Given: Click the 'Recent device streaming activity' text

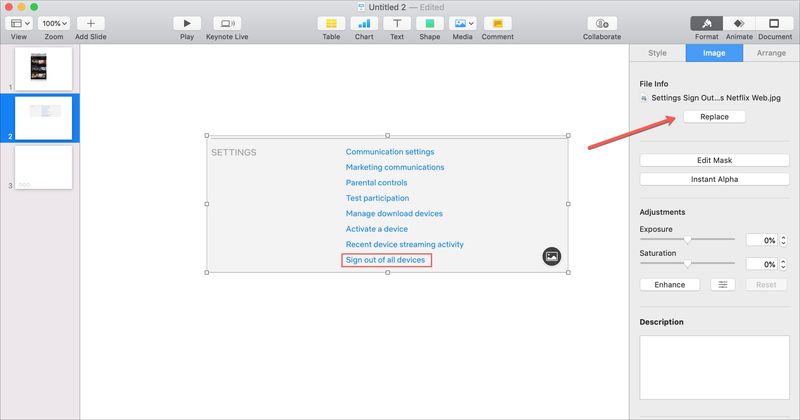Looking at the screenshot, I should [x=405, y=244].
